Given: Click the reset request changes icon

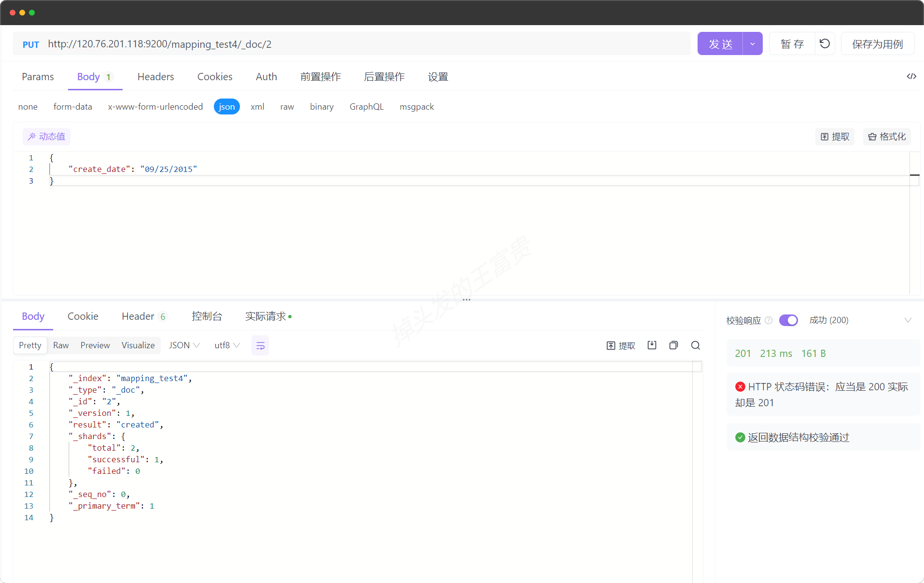Looking at the screenshot, I should click(x=825, y=43).
